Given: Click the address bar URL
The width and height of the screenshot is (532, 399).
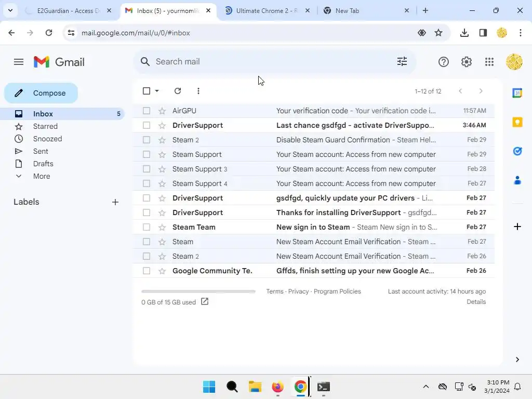Looking at the screenshot, I should [x=136, y=33].
